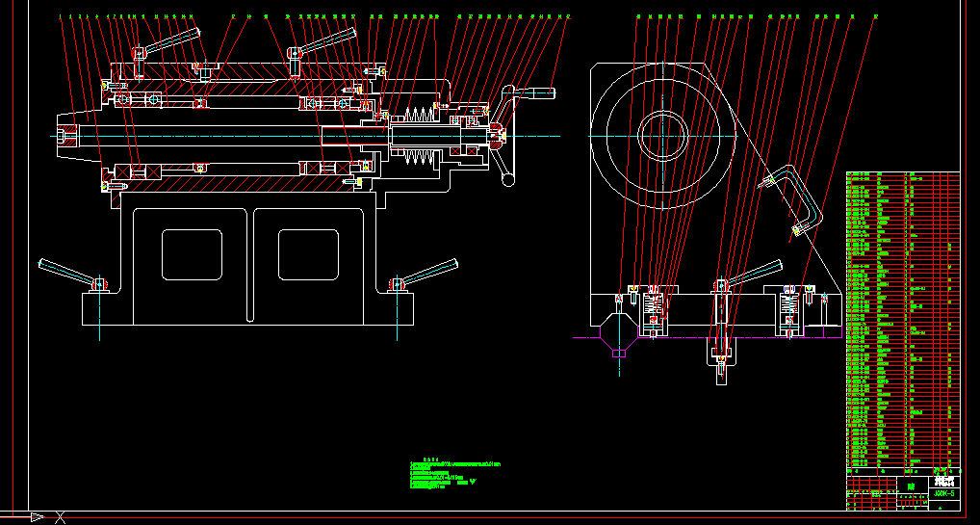The width and height of the screenshot is (980, 525).
Task: Click the left rounded window in the base
Action: 192,255
